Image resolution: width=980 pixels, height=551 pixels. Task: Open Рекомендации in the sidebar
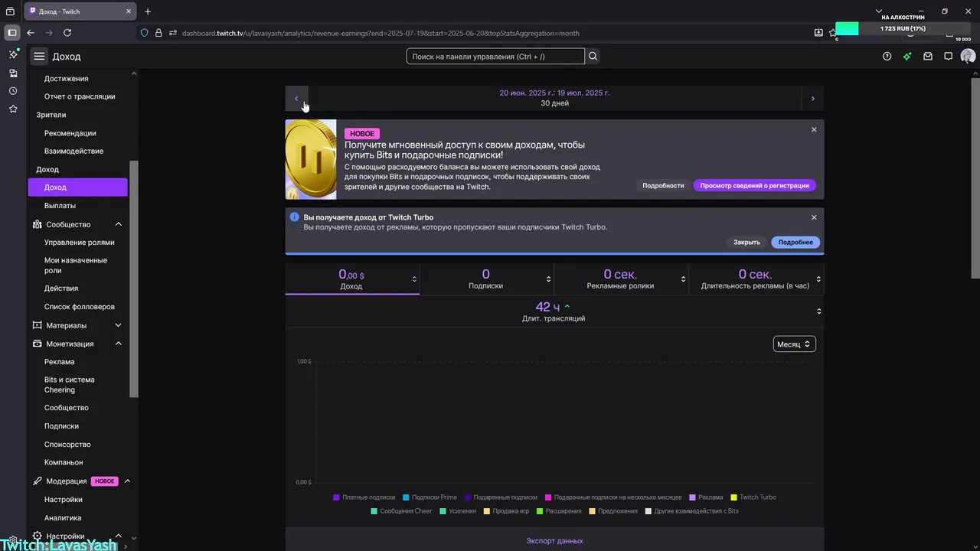(70, 133)
